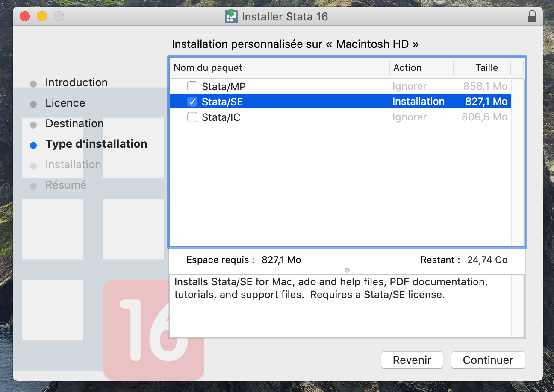
Task: Enable the Stata/MP package checkbox
Action: tap(192, 87)
